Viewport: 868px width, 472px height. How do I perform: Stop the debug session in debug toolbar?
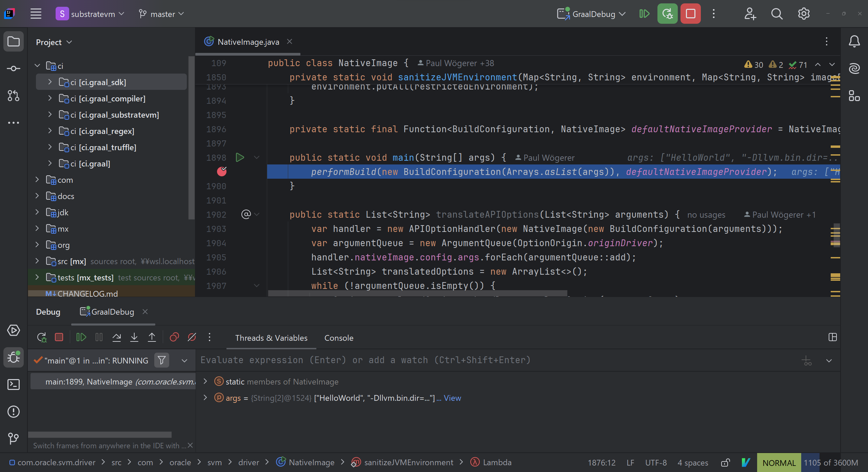click(x=59, y=337)
